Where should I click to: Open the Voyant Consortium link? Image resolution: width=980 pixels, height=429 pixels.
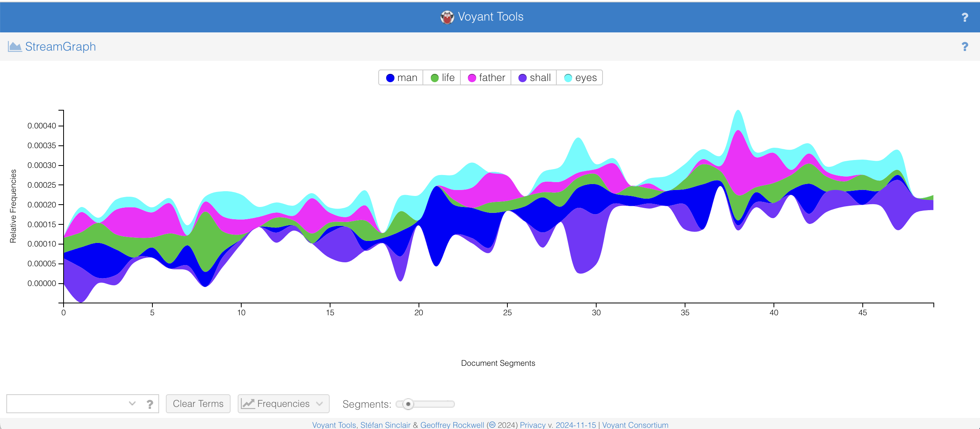(x=635, y=425)
